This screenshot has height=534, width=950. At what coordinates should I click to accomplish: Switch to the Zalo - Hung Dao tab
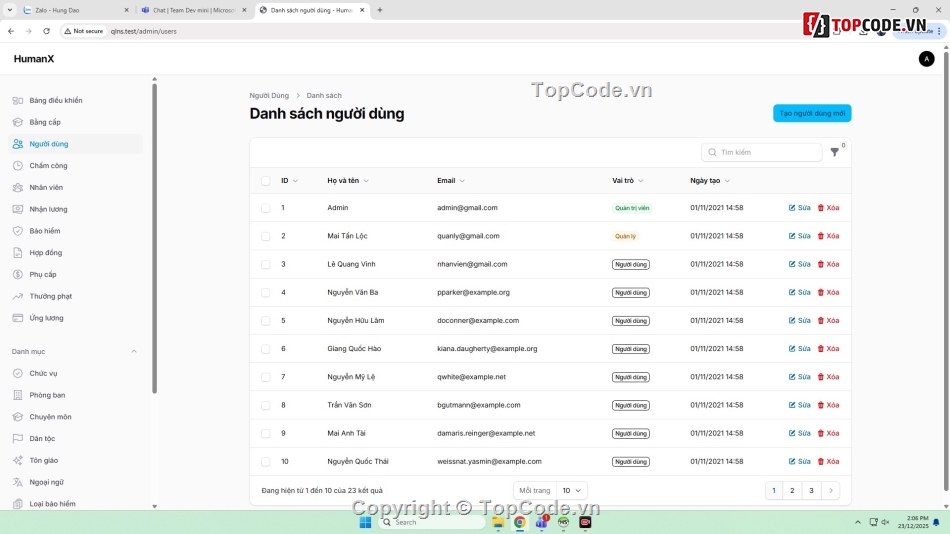pos(75,10)
